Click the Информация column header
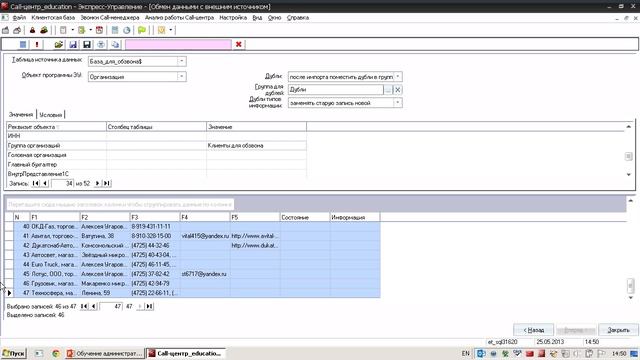 355,218
